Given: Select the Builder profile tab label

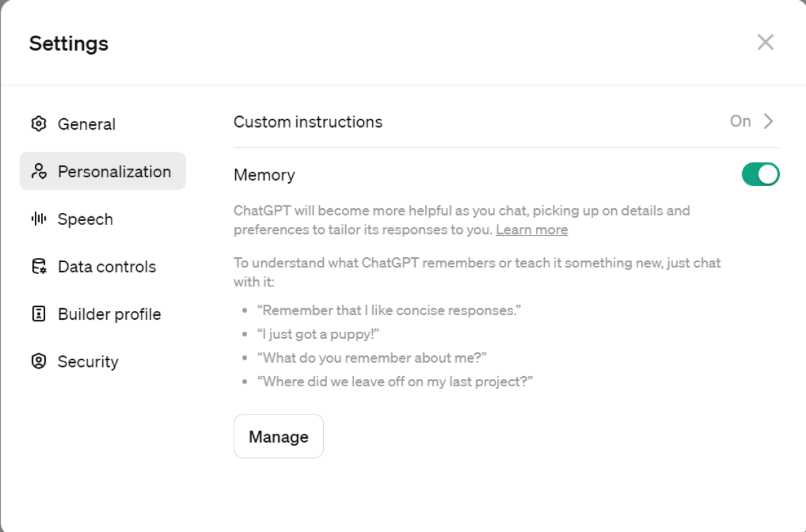Looking at the screenshot, I should (109, 314).
